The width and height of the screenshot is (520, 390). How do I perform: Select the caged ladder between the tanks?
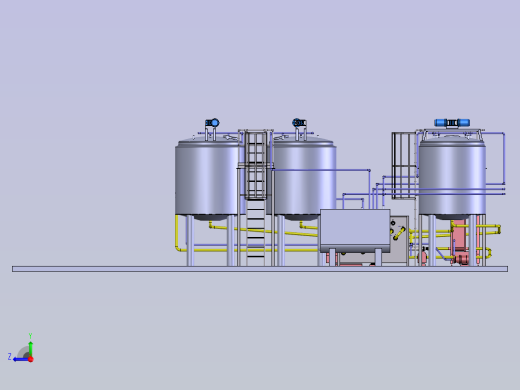point(256,197)
